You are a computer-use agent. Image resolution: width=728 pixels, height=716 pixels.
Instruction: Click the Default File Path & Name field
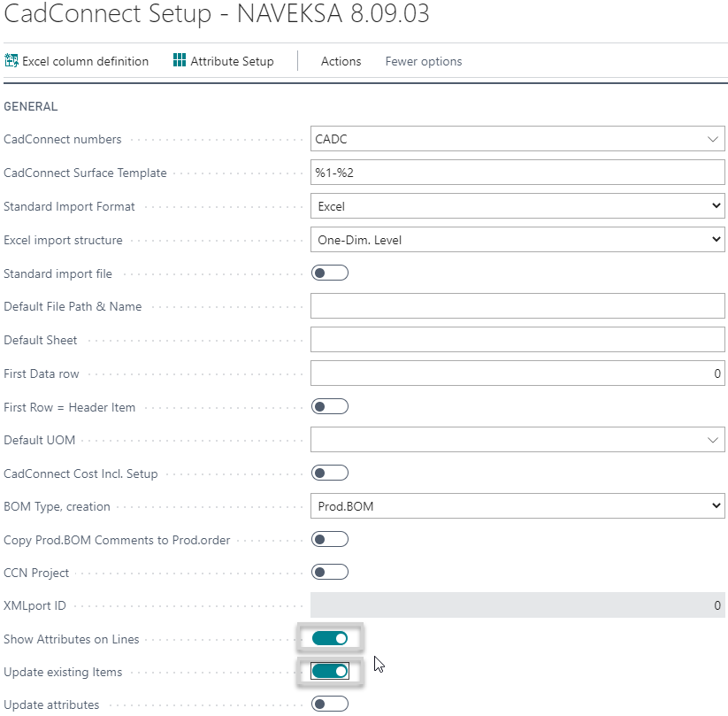click(x=517, y=306)
